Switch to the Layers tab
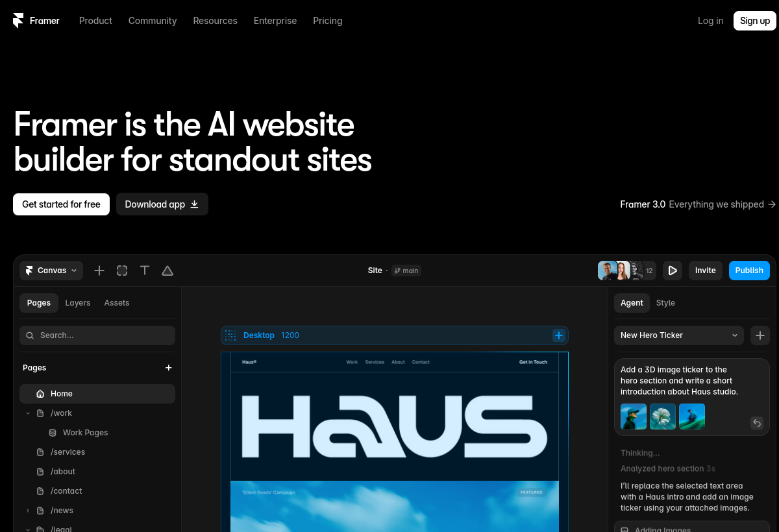The image size is (779, 532). click(x=78, y=303)
